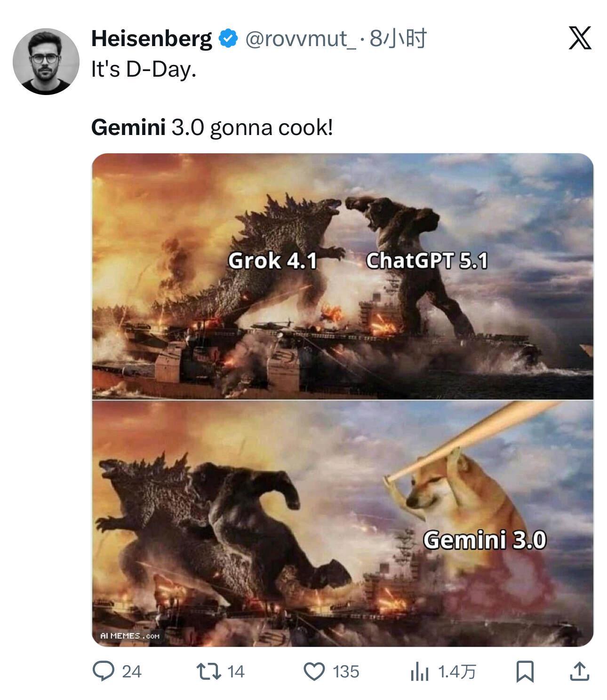The width and height of the screenshot is (607, 700).
Task: Open Heisenberg's profile avatar
Action: coord(46,61)
